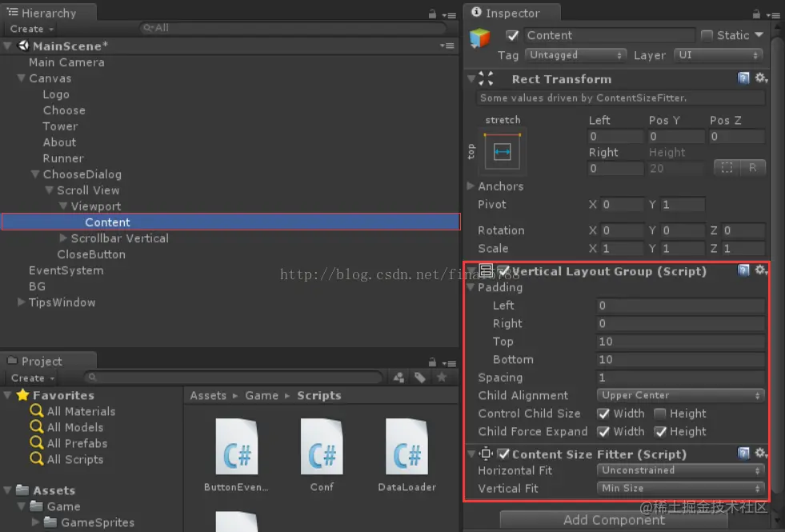
Task: Click the Hierarchy search field
Action: coord(293,28)
